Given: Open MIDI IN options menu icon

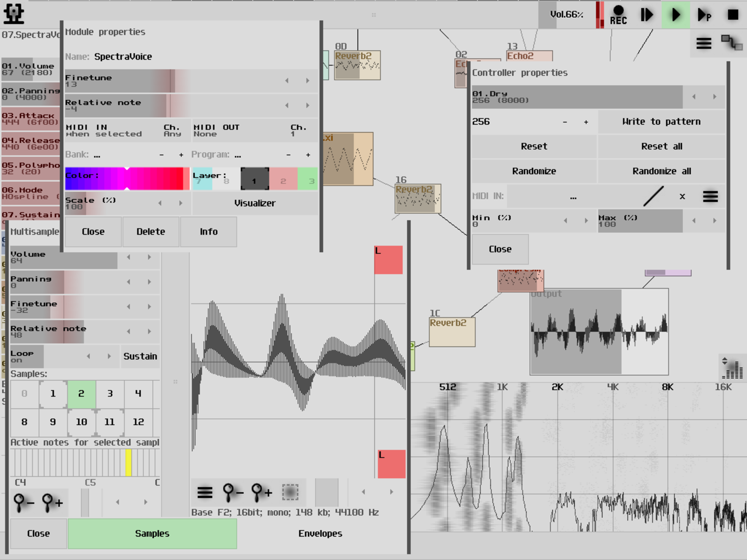Looking at the screenshot, I should point(710,197).
